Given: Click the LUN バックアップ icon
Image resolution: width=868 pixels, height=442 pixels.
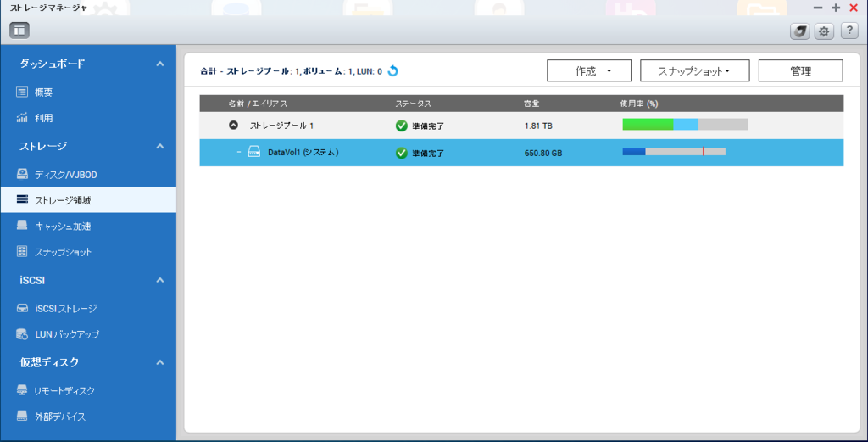Looking at the screenshot, I should tap(22, 334).
